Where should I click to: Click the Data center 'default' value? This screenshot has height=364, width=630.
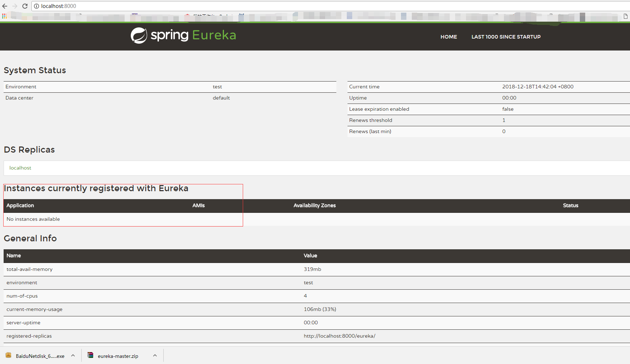point(221,98)
